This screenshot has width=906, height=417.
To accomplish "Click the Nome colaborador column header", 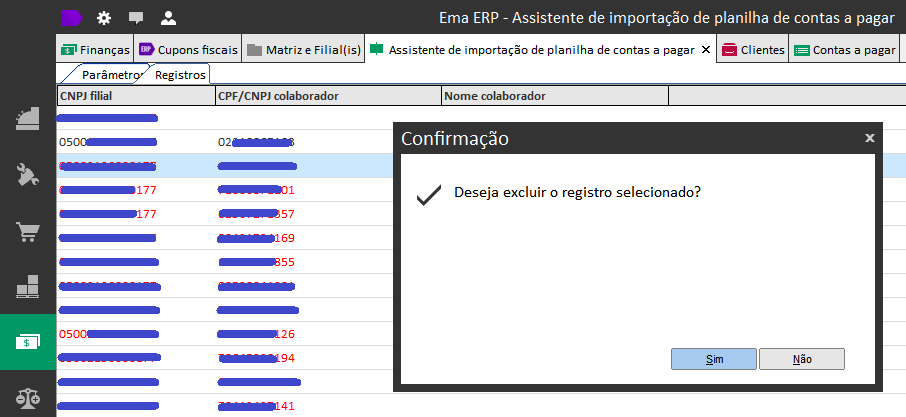I will [553, 96].
